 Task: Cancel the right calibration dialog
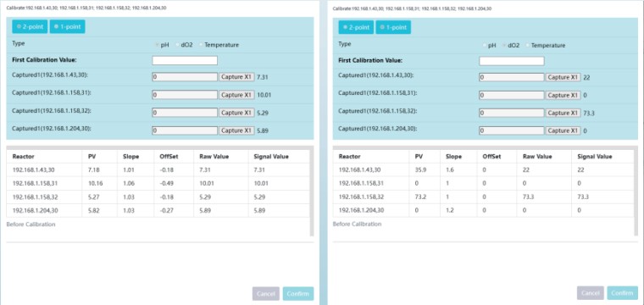click(591, 293)
